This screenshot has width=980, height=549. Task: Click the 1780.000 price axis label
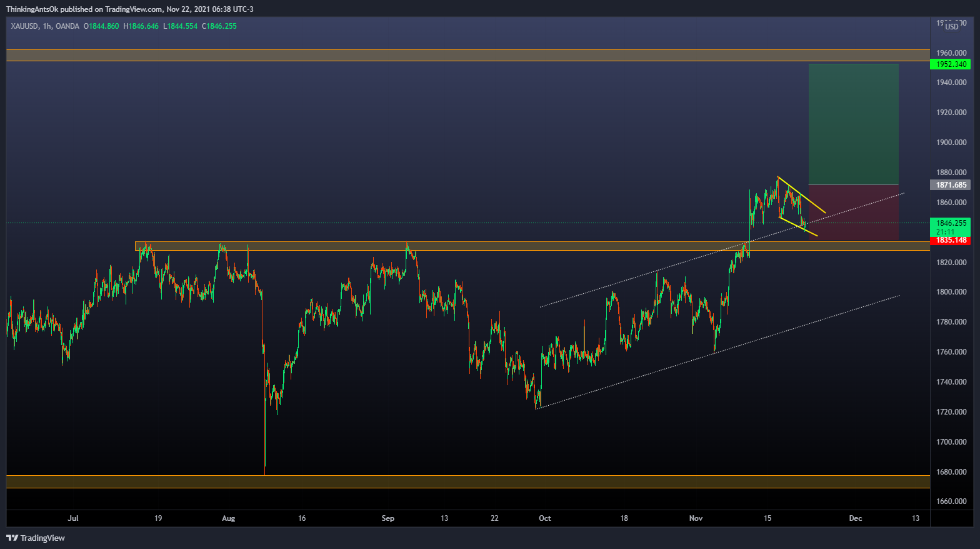(x=951, y=322)
